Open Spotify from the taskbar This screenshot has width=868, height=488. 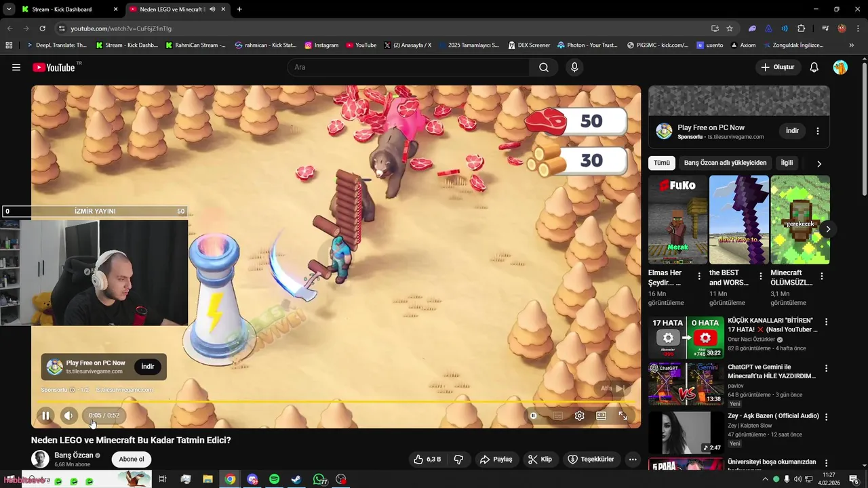tap(274, 479)
